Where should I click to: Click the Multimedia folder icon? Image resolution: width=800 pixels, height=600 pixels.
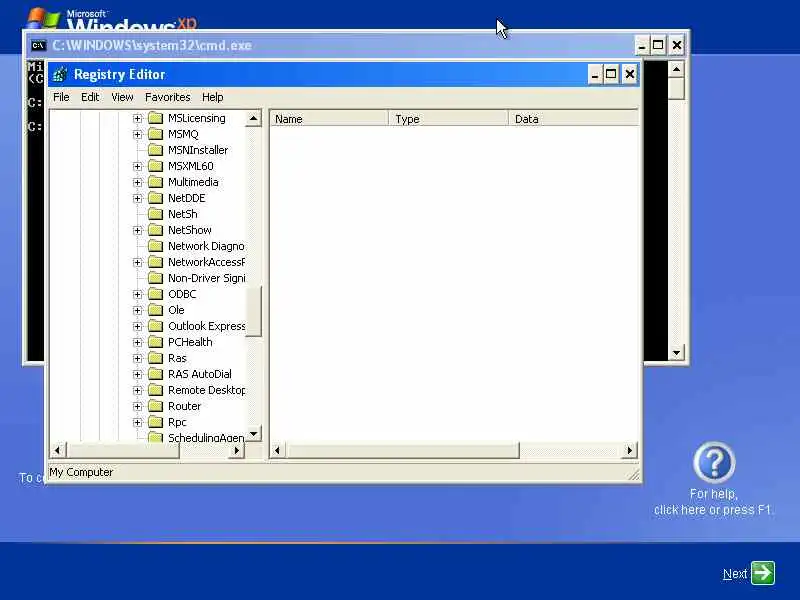pyautogui.click(x=155, y=182)
